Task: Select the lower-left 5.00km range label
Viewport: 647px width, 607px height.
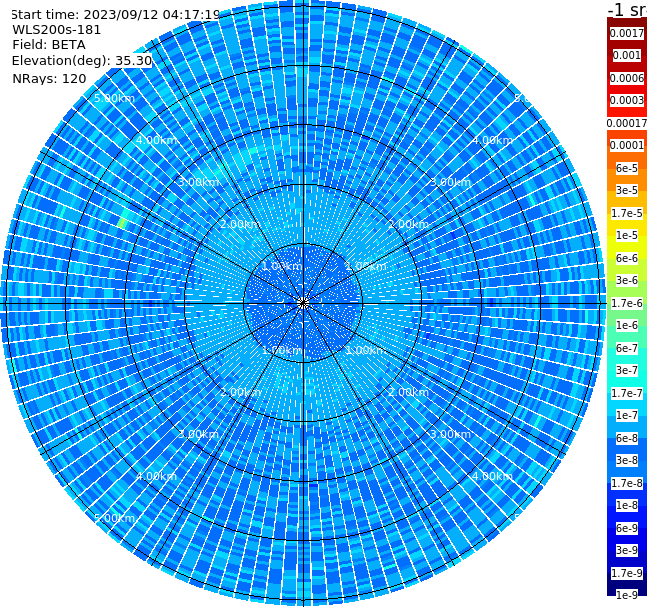Action: (x=114, y=518)
